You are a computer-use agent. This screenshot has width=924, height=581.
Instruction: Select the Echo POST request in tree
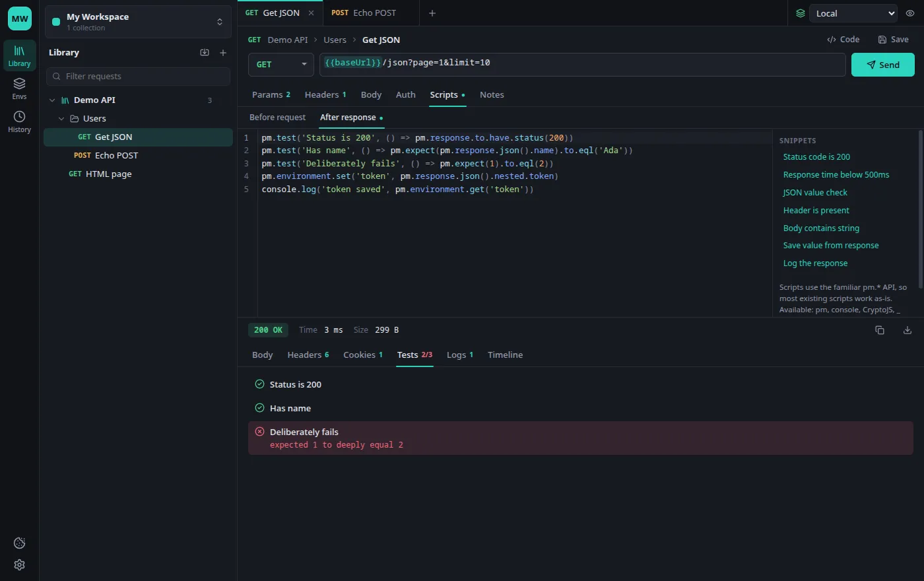click(x=139, y=156)
